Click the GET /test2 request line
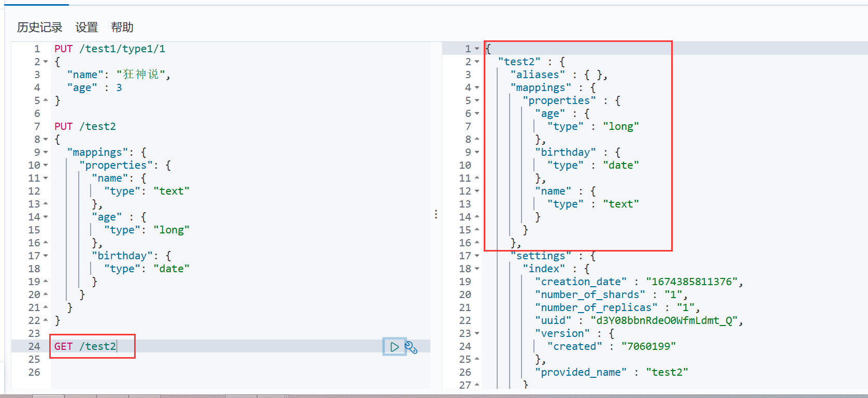868x398 pixels. [85, 346]
